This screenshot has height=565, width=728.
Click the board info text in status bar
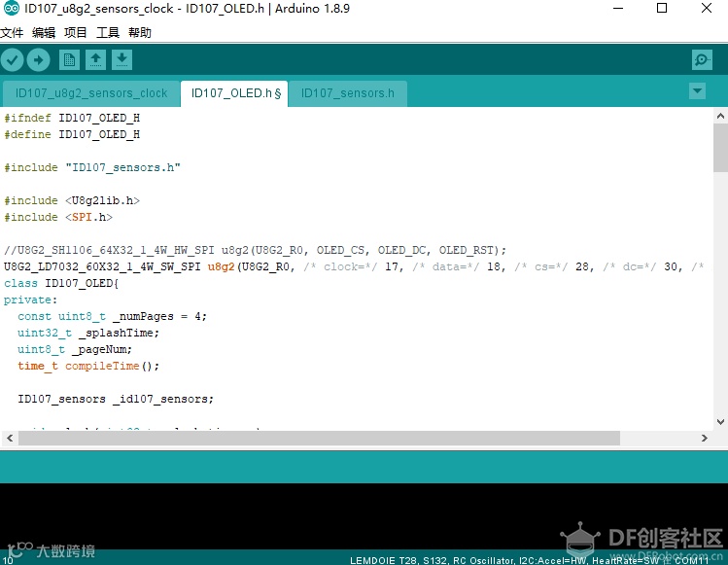tap(530, 560)
